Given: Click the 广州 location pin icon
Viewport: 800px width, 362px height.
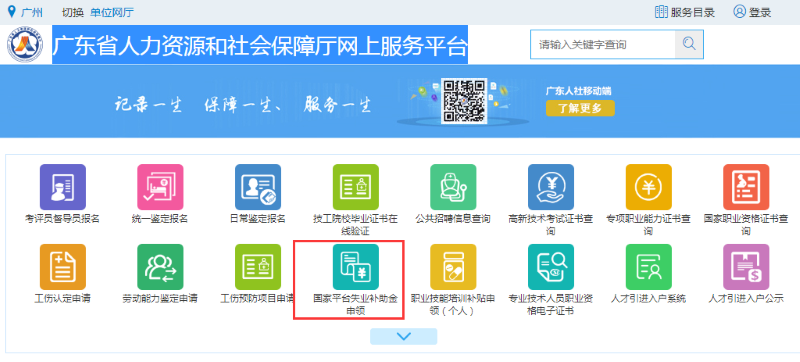Looking at the screenshot, I should pos(12,12).
